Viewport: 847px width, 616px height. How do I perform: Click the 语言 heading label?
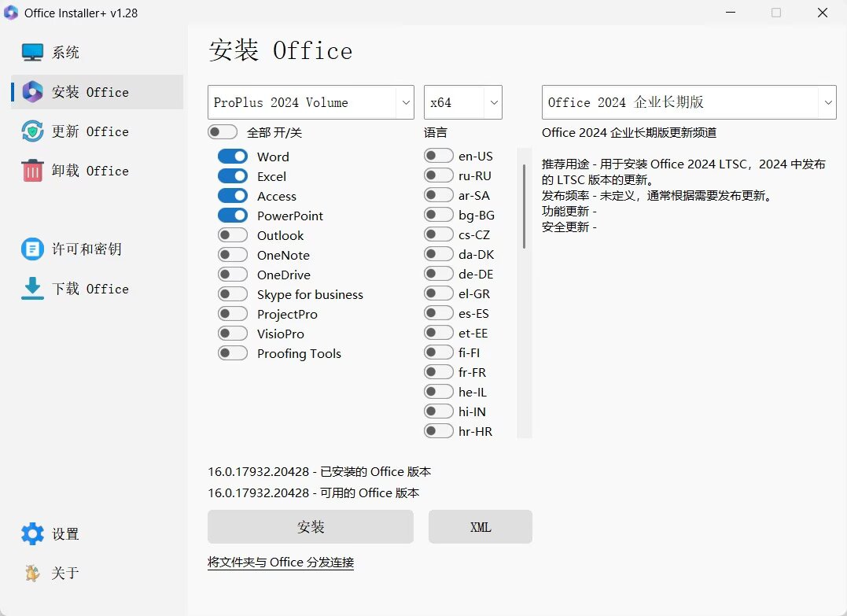point(436,132)
